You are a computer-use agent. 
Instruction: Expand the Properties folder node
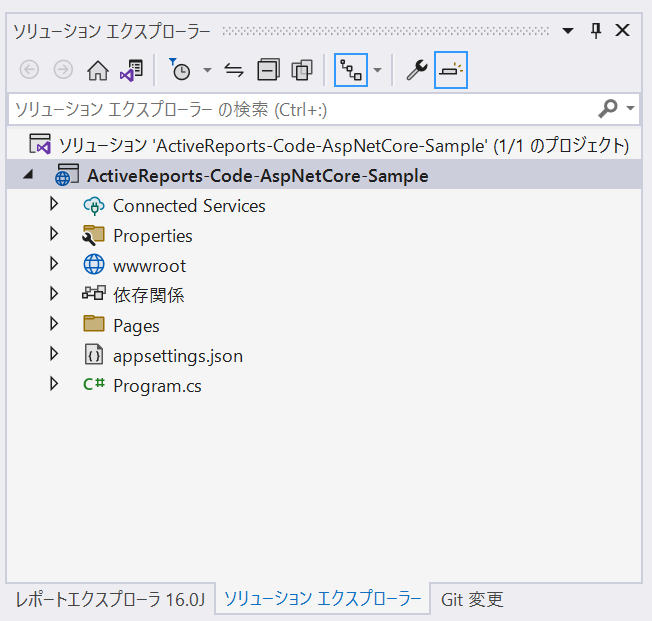(x=54, y=234)
